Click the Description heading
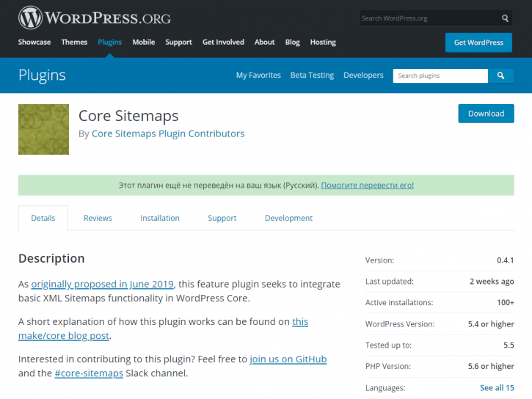 click(x=51, y=258)
